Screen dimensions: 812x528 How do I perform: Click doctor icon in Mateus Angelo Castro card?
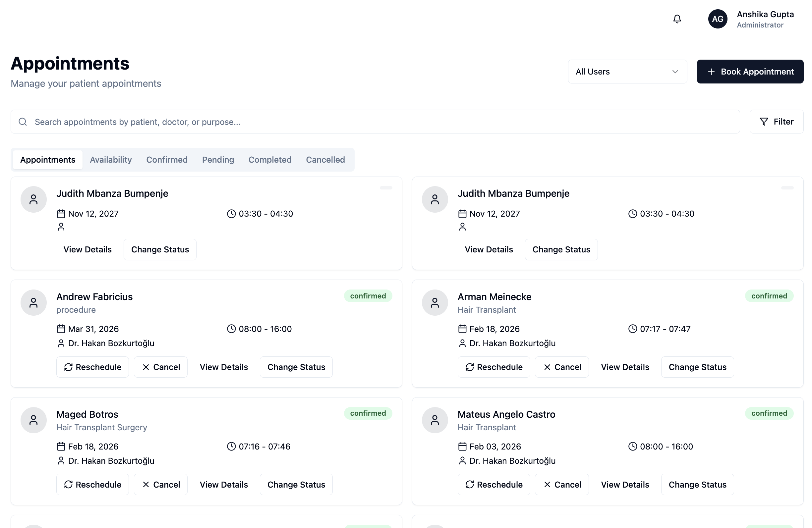pos(462,460)
